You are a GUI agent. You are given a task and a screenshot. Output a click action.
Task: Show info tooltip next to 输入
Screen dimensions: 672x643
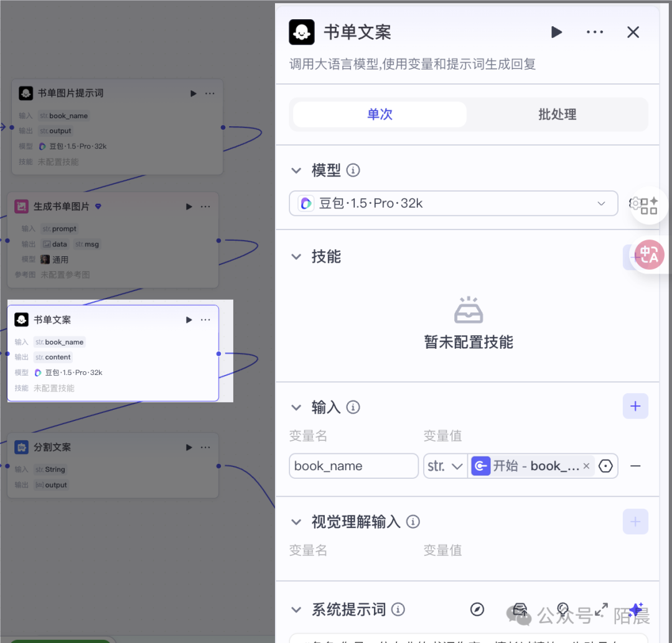pyautogui.click(x=353, y=407)
